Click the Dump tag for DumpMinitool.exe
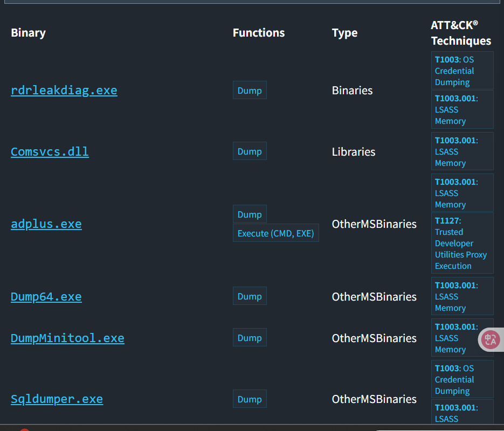 (x=250, y=338)
